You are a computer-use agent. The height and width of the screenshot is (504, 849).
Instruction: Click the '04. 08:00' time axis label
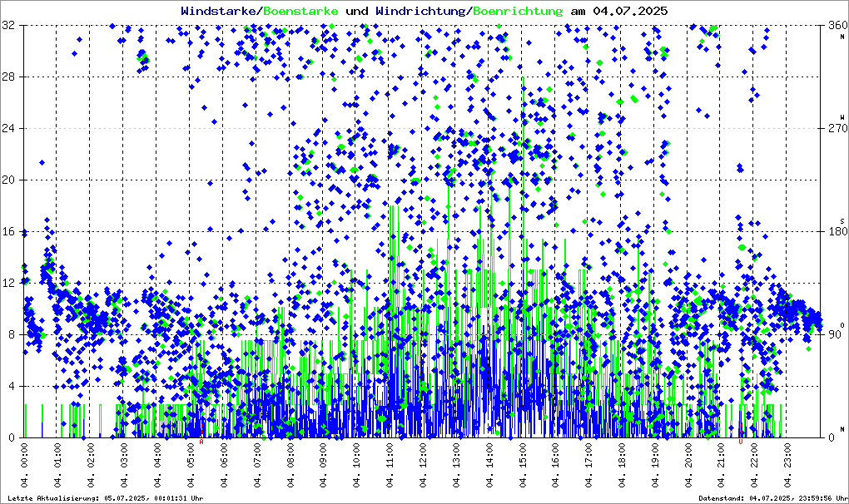pos(290,465)
